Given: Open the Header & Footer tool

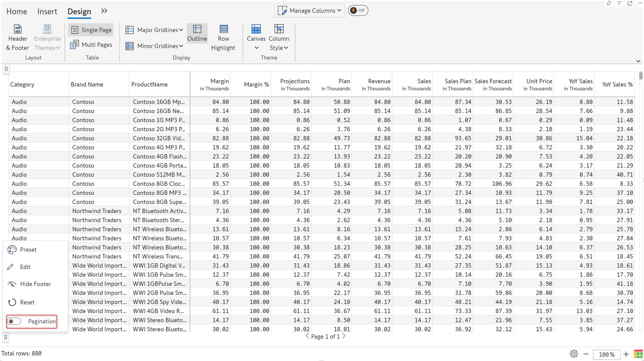Looking at the screenshot, I should (x=17, y=37).
